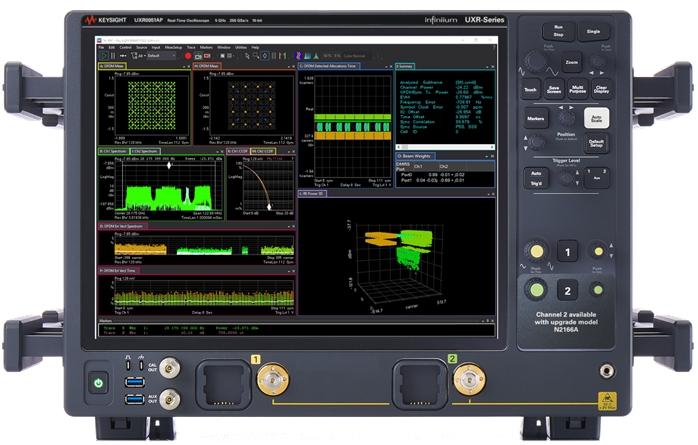
Task: Push the green power button
Action: click(99, 382)
